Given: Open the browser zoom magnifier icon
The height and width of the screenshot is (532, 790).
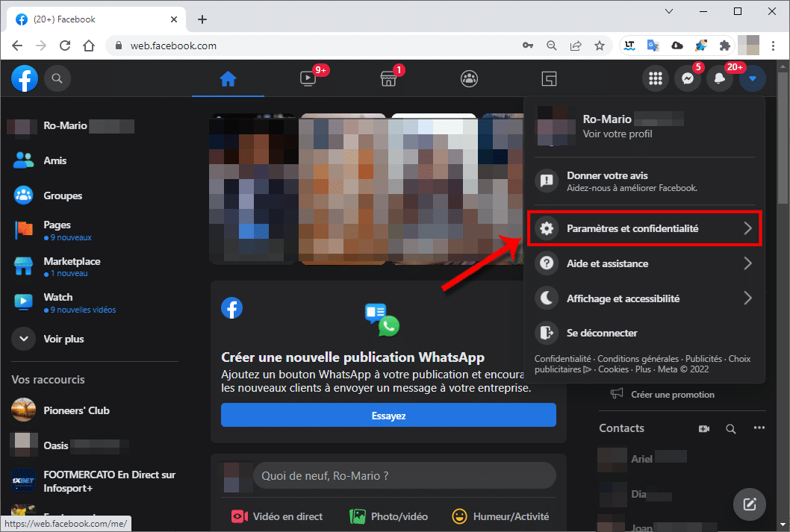Looking at the screenshot, I should click(552, 46).
